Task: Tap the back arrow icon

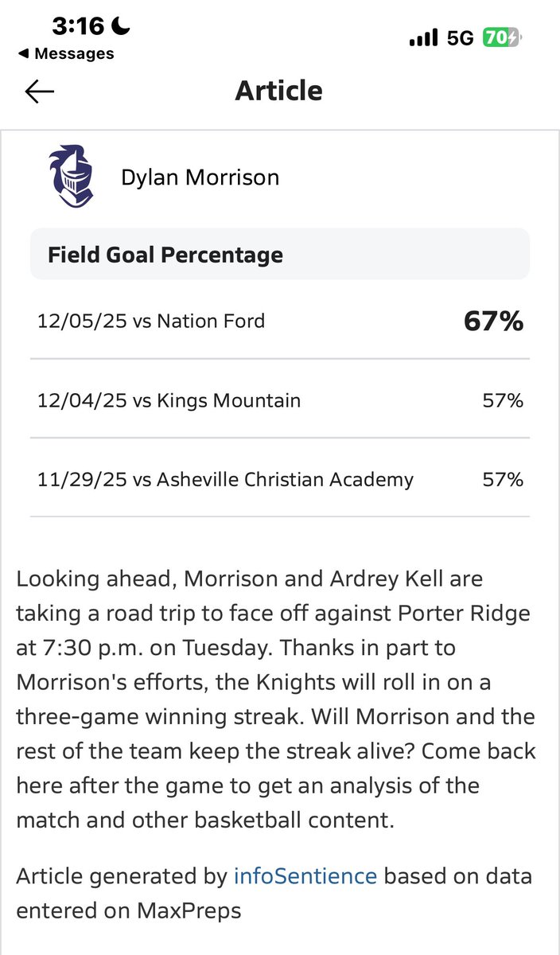Action: [x=39, y=92]
